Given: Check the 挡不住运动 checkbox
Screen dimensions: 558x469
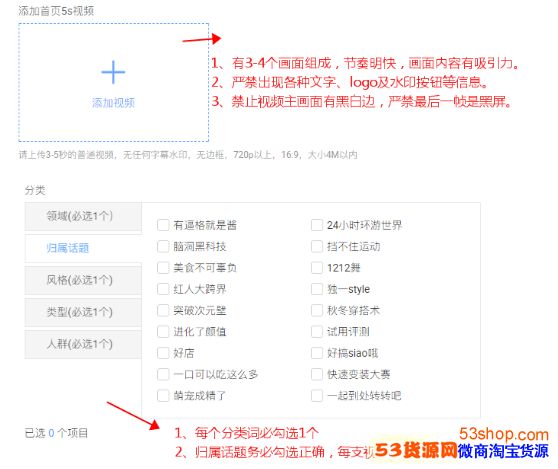Looking at the screenshot, I should coord(317,246).
